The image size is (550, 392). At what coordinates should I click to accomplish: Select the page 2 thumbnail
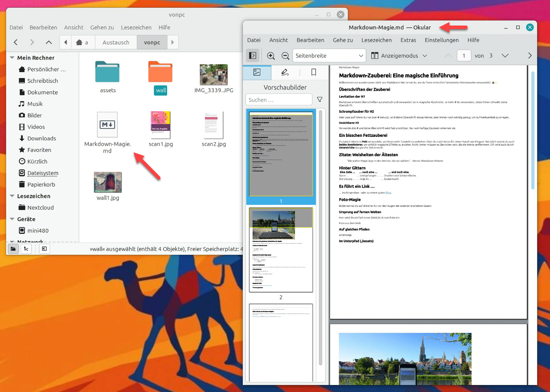281,250
